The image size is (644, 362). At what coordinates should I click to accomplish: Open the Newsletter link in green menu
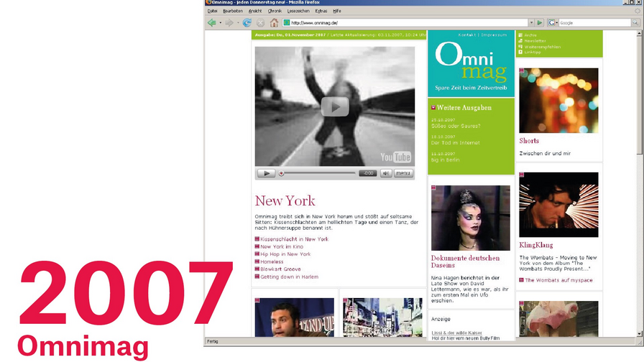pos(535,41)
